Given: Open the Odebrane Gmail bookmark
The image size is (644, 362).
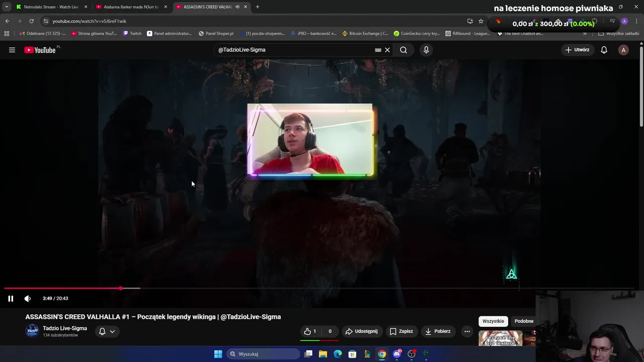Looking at the screenshot, I should pos(43,34).
